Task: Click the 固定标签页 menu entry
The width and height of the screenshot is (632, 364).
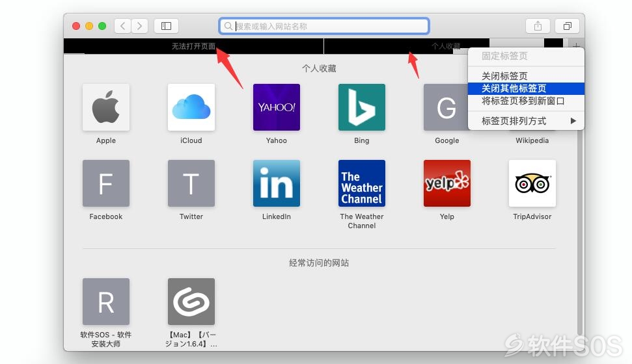Action: [x=526, y=56]
